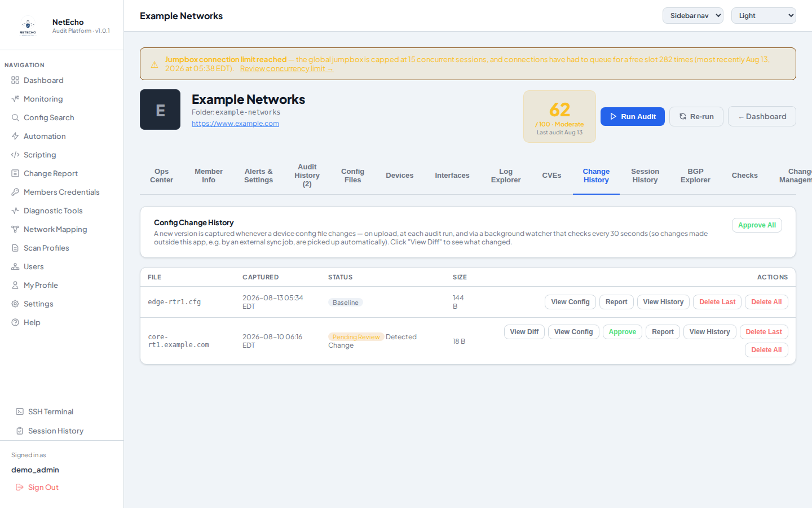Click the core-rt1.example.com file name
The width and height of the screenshot is (812, 508).
178,341
